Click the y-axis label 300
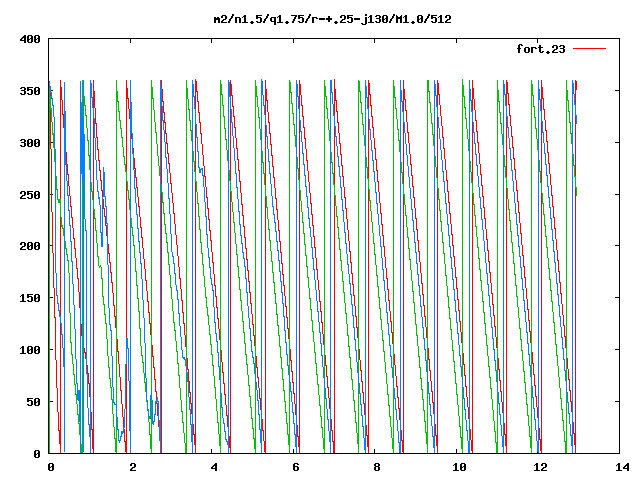This screenshot has height=480, width=640. pyautogui.click(x=30, y=143)
